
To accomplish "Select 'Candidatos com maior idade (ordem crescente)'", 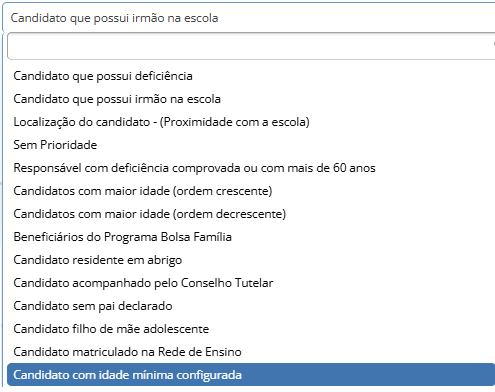I will point(251,191).
